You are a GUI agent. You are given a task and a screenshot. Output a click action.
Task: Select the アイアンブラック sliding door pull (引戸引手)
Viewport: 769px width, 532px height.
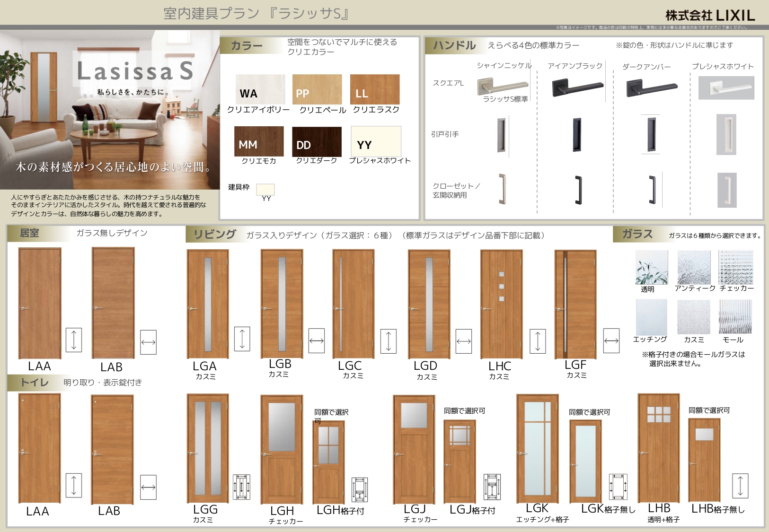(576, 134)
